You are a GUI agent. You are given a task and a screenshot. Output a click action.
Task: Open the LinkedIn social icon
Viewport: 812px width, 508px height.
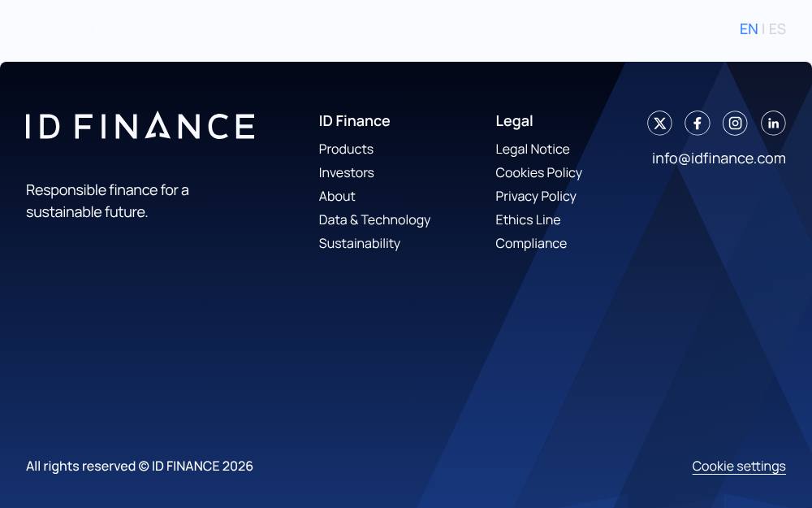click(773, 124)
